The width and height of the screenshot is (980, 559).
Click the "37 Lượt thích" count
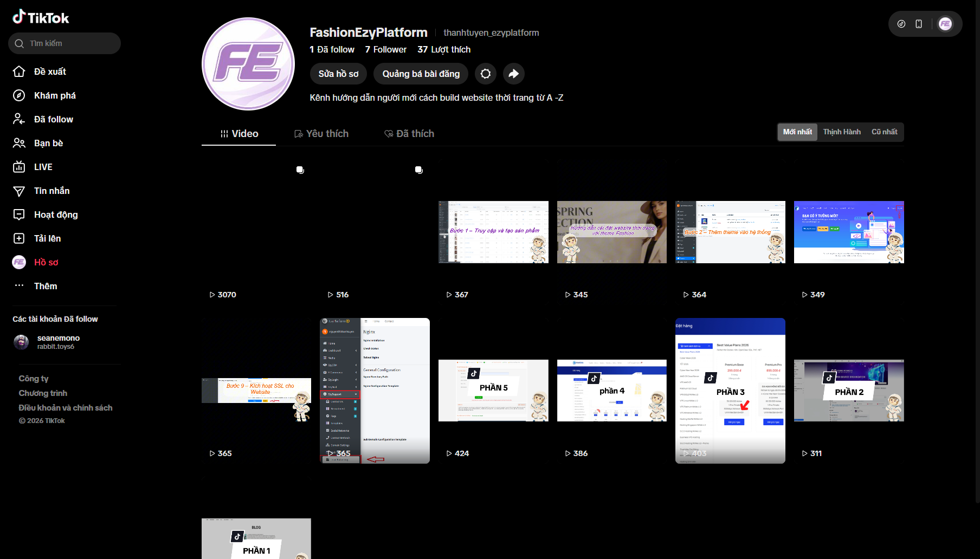[x=444, y=49]
